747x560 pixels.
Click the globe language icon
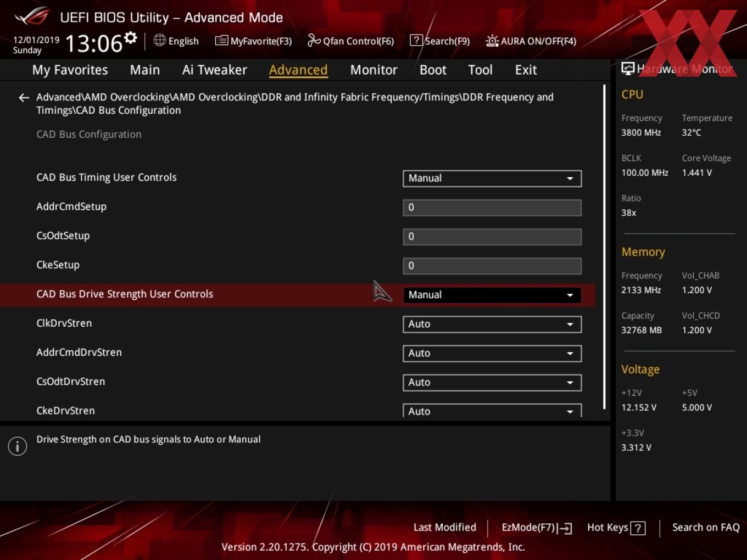159,40
